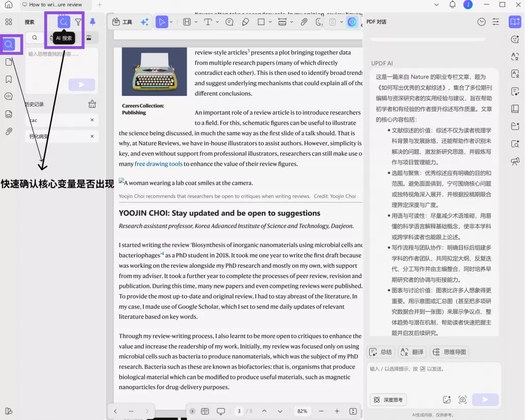The width and height of the screenshot is (525, 420).
Task: Select the attach file paperclip tool
Action: coord(304,22)
